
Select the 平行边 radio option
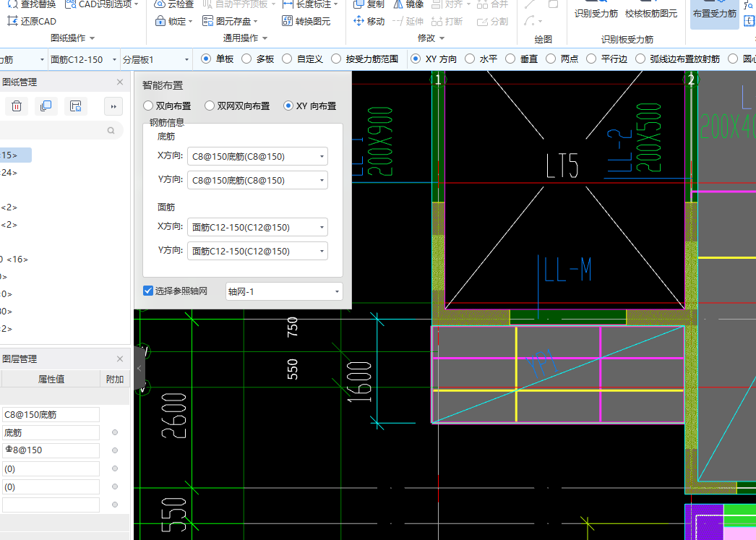point(606,59)
